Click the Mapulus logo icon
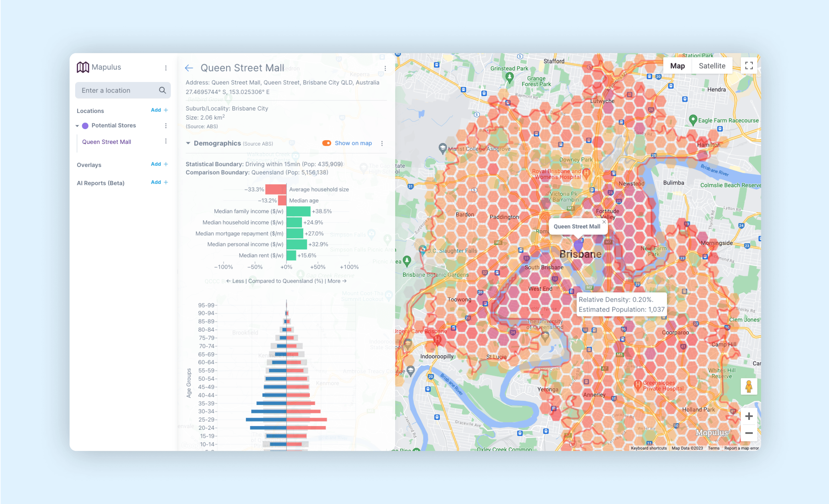This screenshot has height=504, width=829. pyautogui.click(x=83, y=67)
